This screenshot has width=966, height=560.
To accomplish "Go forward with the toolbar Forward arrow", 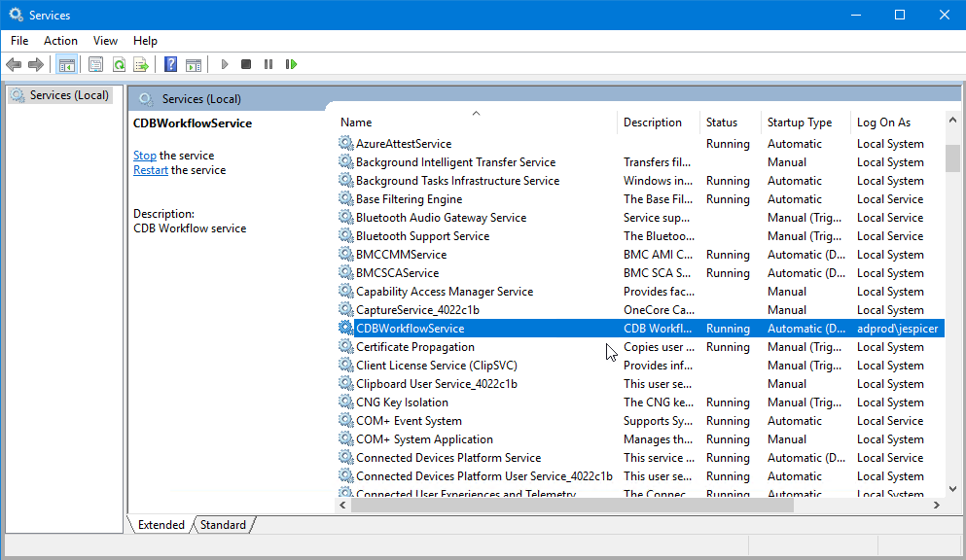I will point(36,64).
